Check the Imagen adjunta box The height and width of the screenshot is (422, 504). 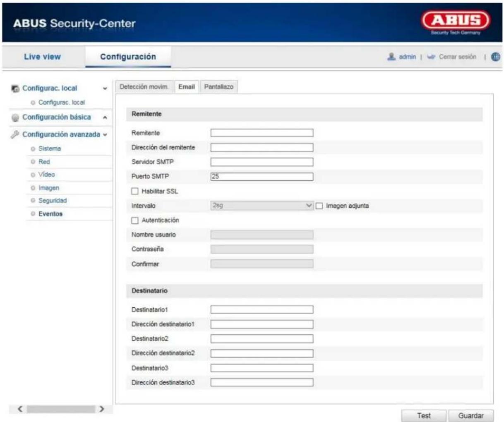point(319,206)
